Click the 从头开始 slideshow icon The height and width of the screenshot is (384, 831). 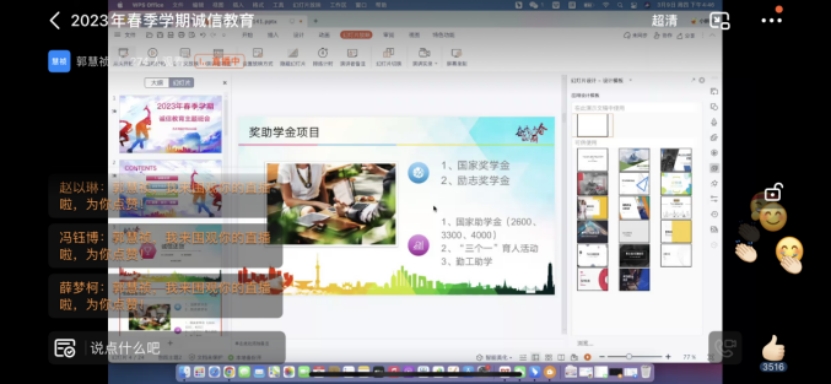click(x=123, y=53)
